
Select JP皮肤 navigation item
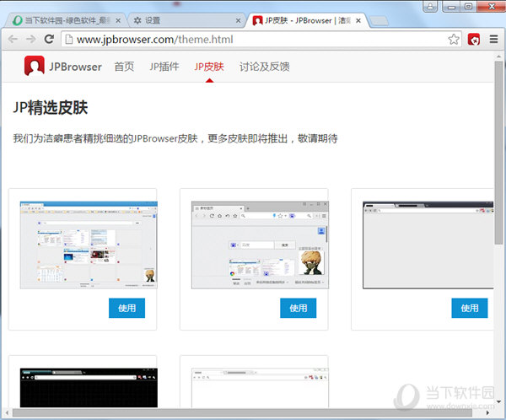click(x=209, y=67)
